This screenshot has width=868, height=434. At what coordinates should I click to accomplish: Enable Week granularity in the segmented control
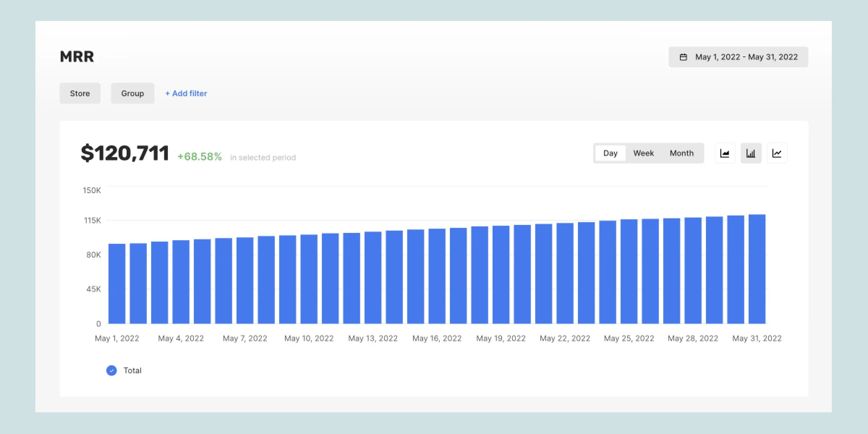pos(643,153)
